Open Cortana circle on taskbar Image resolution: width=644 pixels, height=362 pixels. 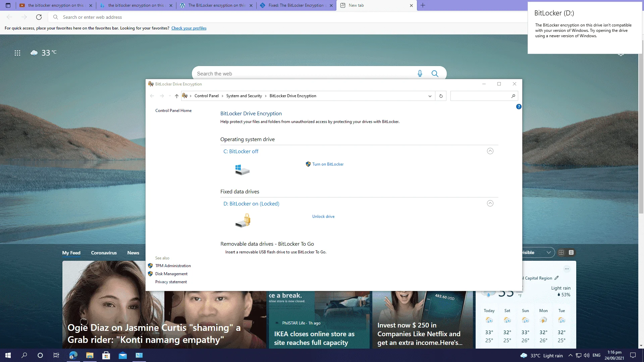click(x=40, y=355)
